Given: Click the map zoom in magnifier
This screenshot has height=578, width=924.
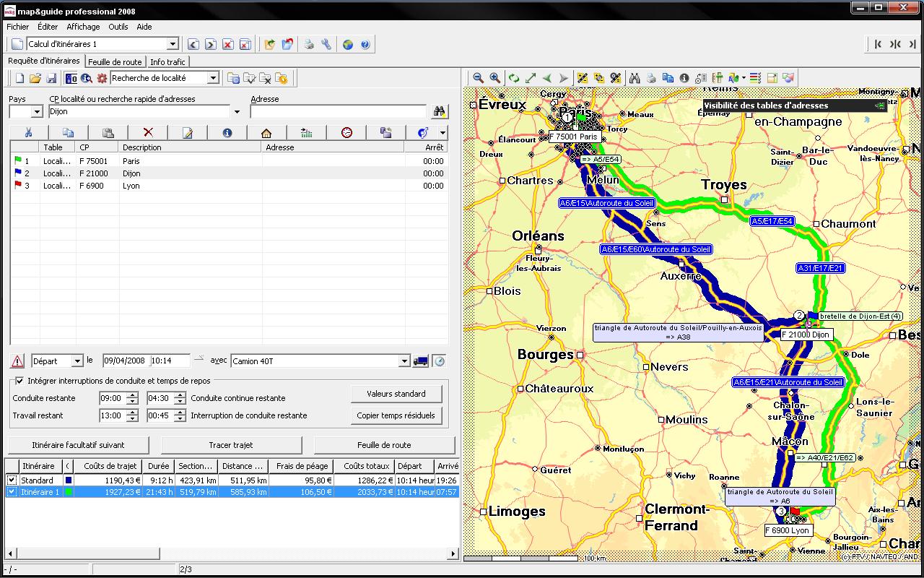Looking at the screenshot, I should (494, 78).
